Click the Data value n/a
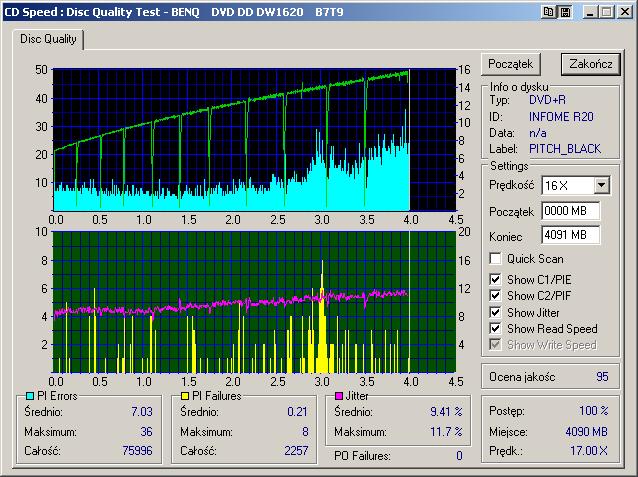Screen dimensions: 638x477 (x=538, y=133)
